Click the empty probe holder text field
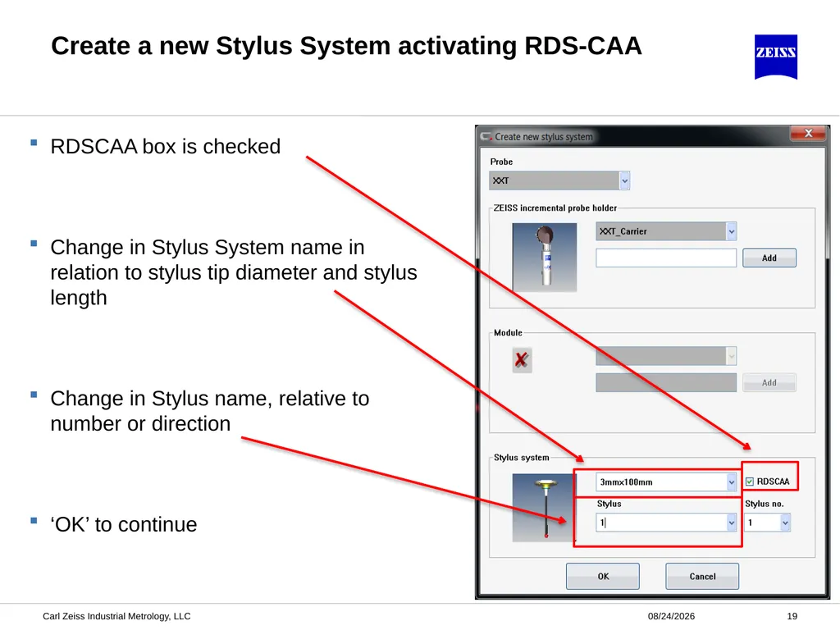Image resolution: width=840 pixels, height=630 pixels. click(x=666, y=258)
